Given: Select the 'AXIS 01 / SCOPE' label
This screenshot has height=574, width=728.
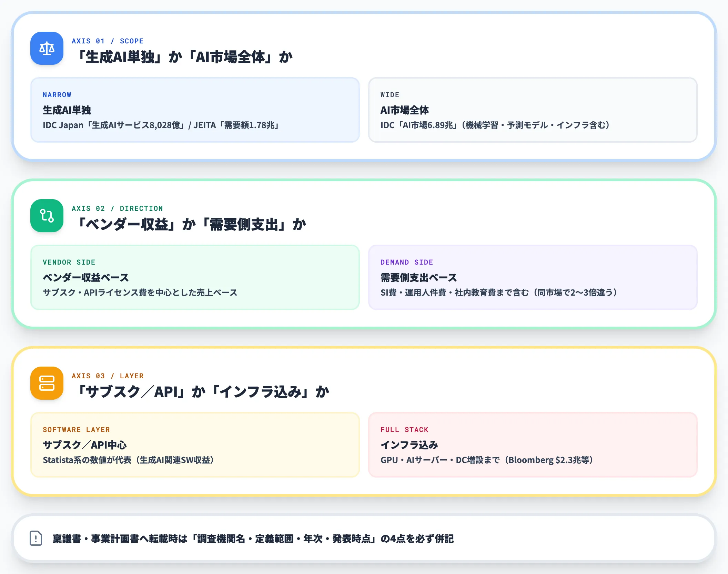Looking at the screenshot, I should coord(108,41).
